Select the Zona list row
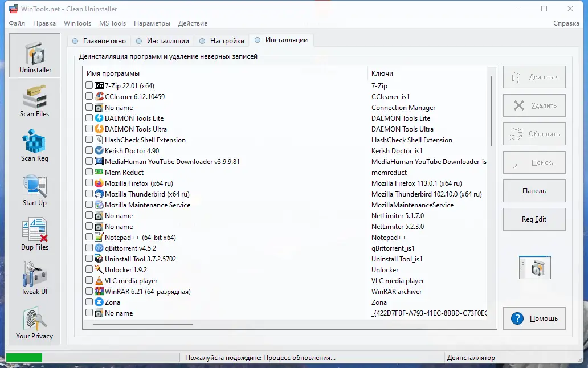 285,302
